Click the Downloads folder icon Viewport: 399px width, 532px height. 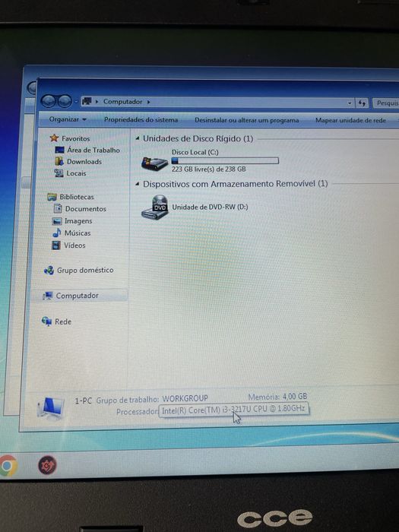[x=59, y=161]
